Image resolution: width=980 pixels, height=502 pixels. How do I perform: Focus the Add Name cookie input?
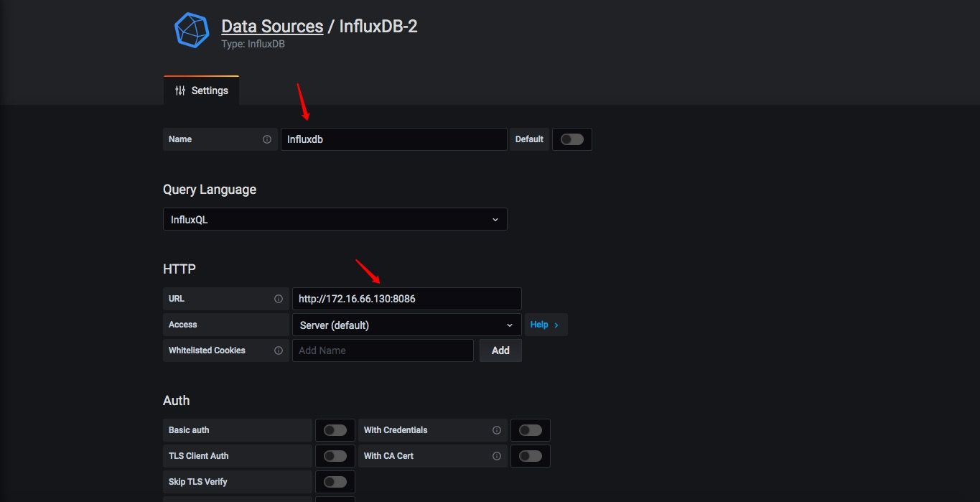(x=383, y=350)
